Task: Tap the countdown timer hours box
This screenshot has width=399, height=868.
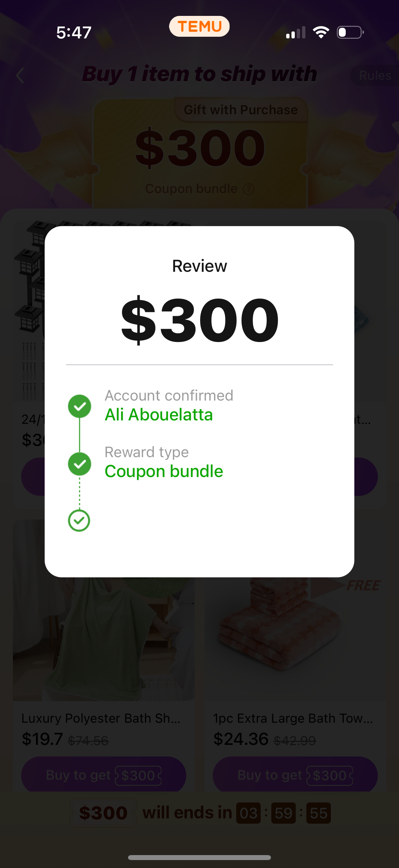Action: [x=248, y=813]
